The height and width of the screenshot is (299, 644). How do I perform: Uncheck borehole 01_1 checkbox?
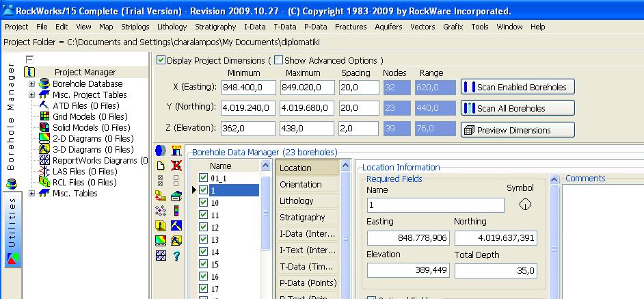click(203, 178)
